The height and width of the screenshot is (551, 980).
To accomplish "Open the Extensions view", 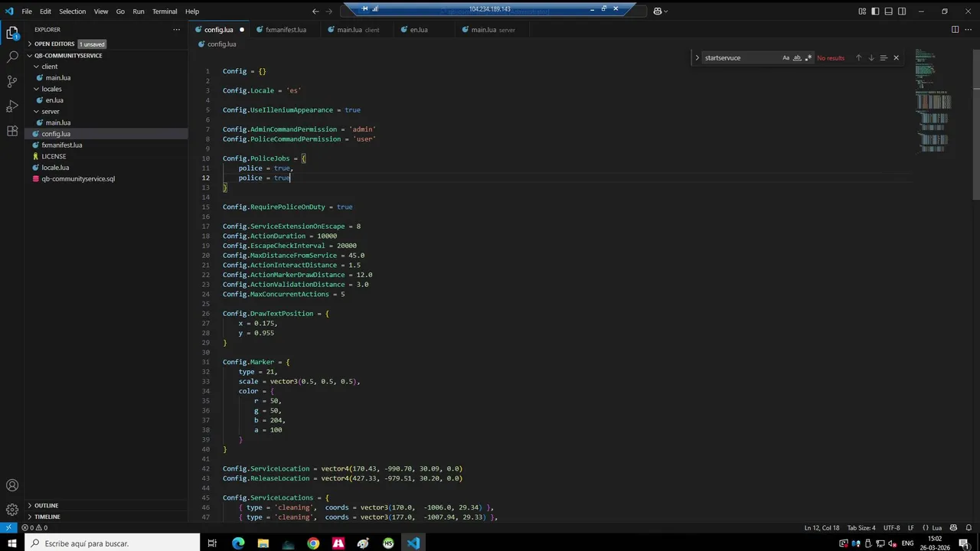I will click(x=12, y=131).
